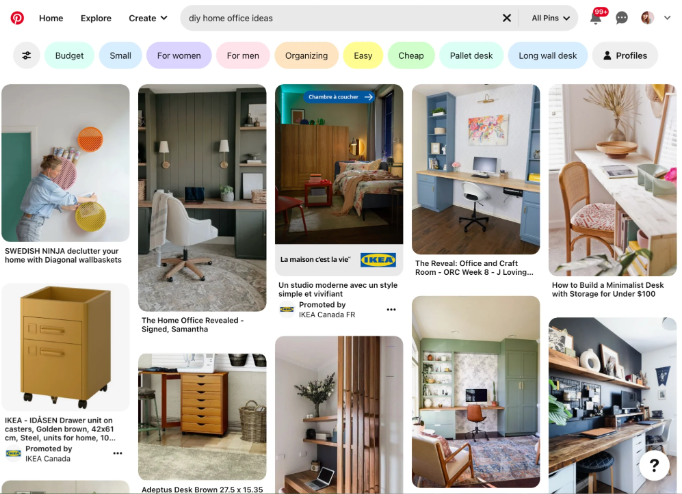Image resolution: width=682 pixels, height=494 pixels.
Task: Open the messages chat bubble icon
Action: 622,18
